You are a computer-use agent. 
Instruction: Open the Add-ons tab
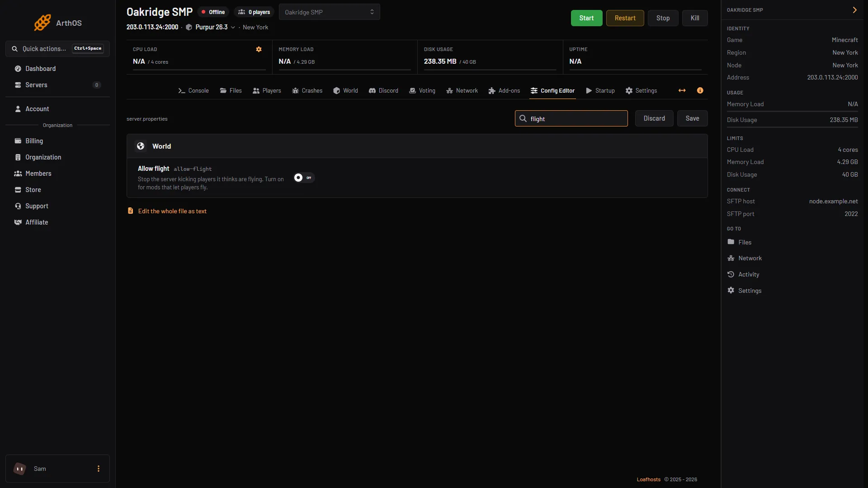click(504, 91)
